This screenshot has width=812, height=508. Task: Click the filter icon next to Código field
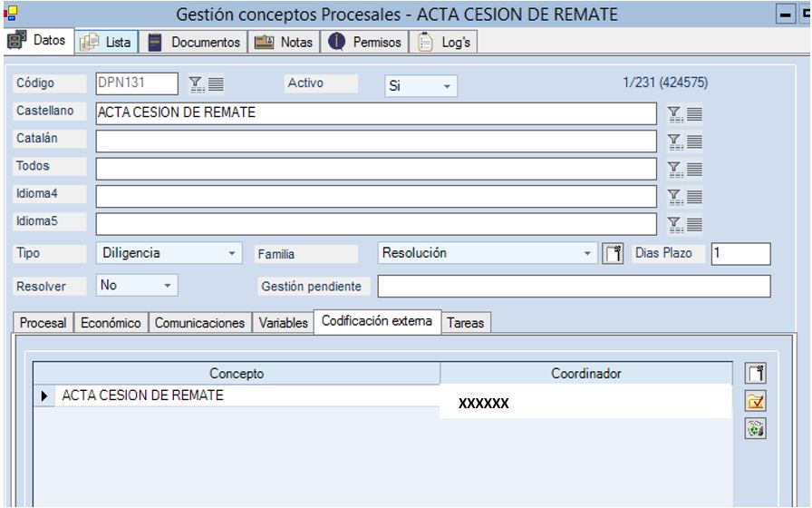[195, 84]
